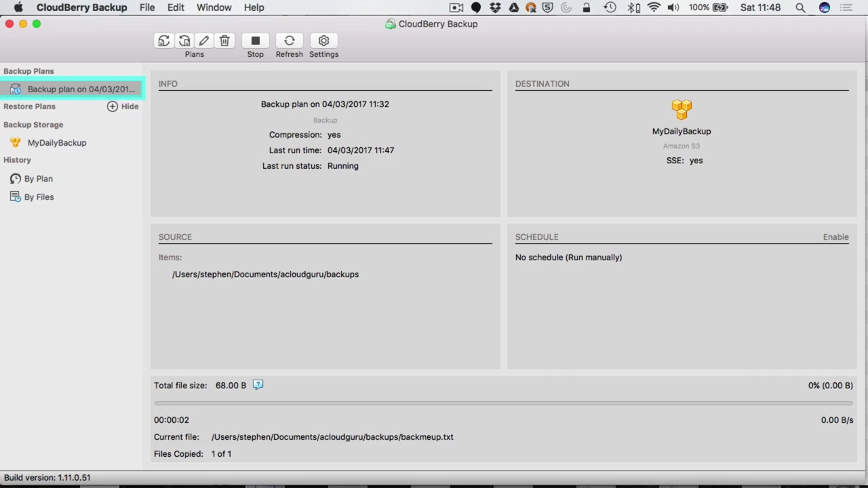Click the last run time '04/03/2017 11:47'

[x=361, y=150]
